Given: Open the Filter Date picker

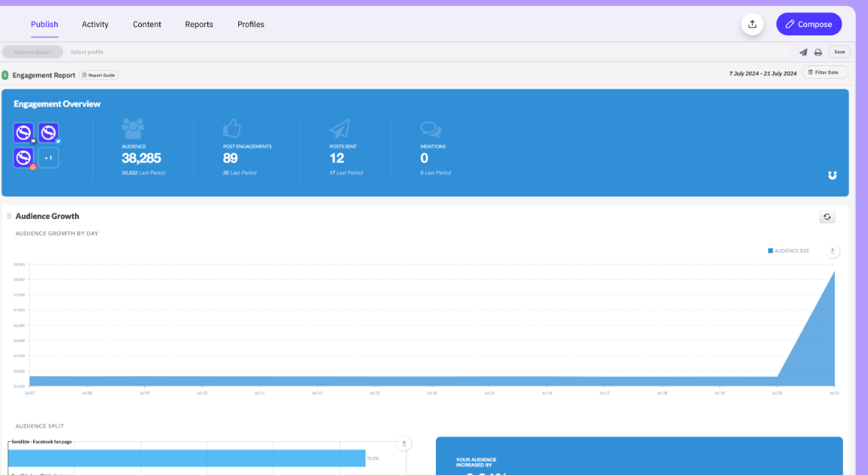Looking at the screenshot, I should [824, 72].
